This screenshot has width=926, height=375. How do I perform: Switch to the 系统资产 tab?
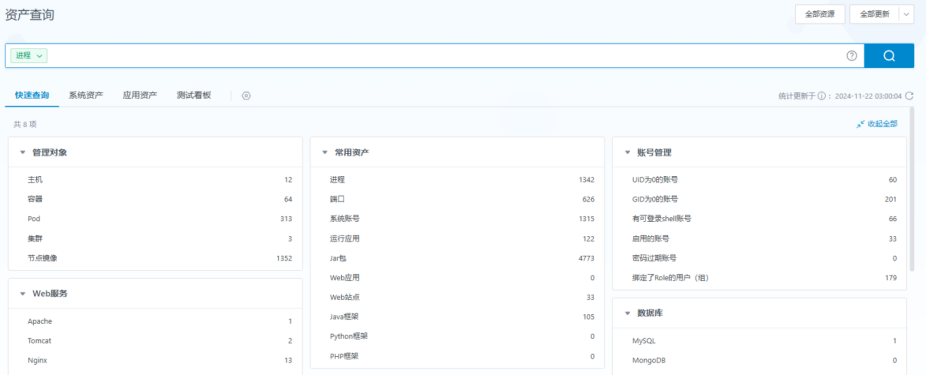point(86,95)
